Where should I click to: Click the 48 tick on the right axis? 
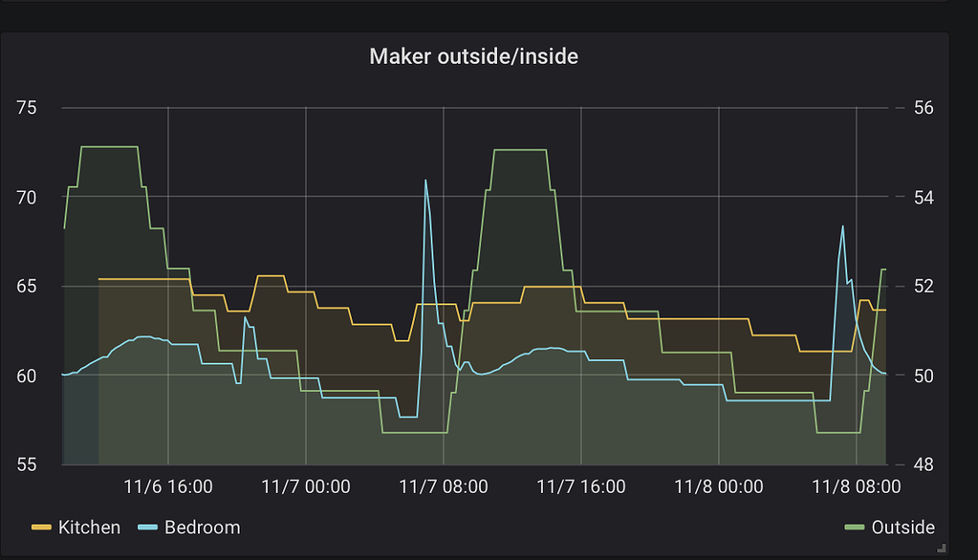[923, 465]
